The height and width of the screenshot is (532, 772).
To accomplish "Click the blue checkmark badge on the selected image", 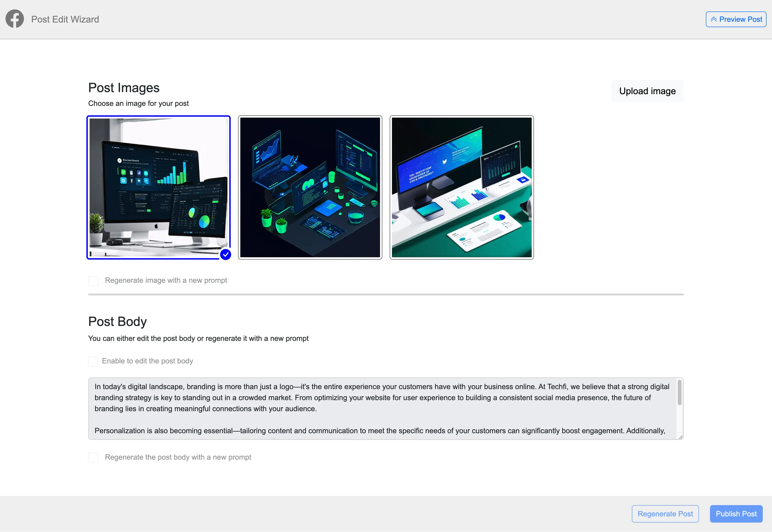I will (226, 254).
